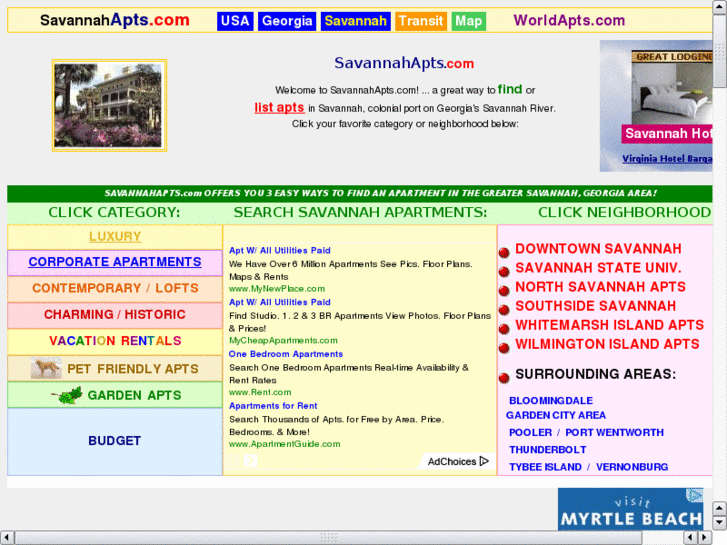727x545 pixels.
Task: Click the historic Savannah mansion photo
Action: tap(109, 105)
